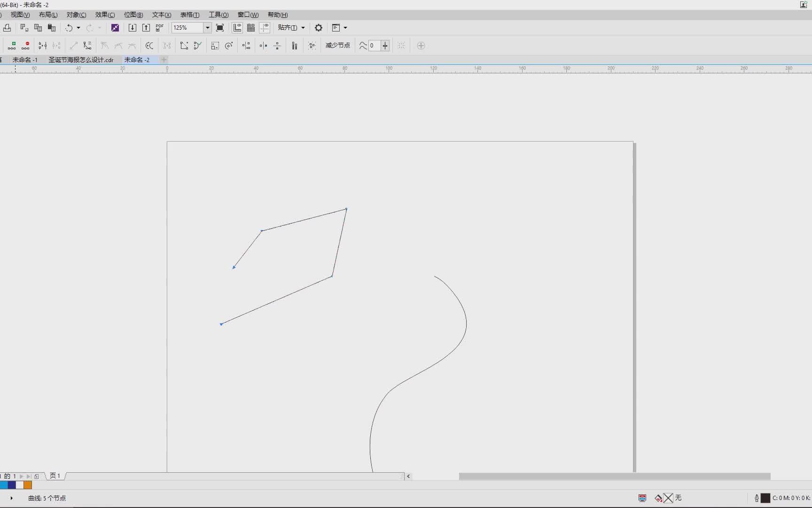Expand the 贴齐 snap dropdown
812x508 pixels.
click(304, 28)
